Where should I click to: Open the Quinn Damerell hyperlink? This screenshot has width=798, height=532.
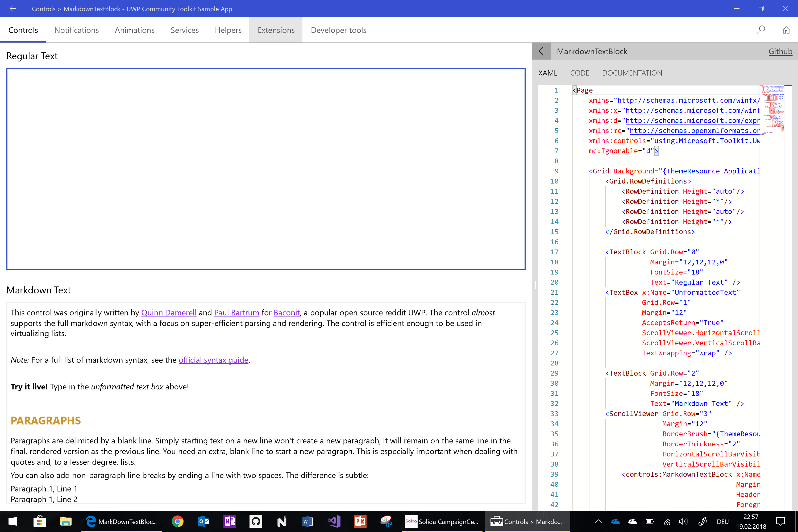(x=169, y=313)
